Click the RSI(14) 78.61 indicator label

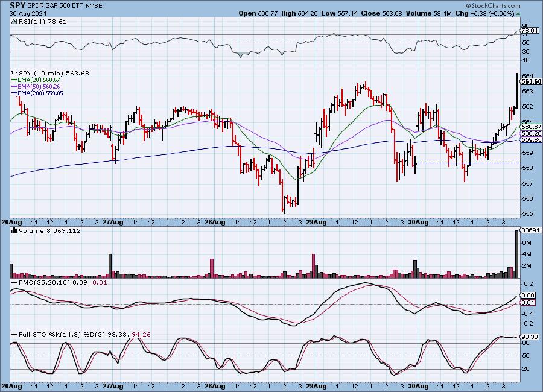tap(43, 21)
